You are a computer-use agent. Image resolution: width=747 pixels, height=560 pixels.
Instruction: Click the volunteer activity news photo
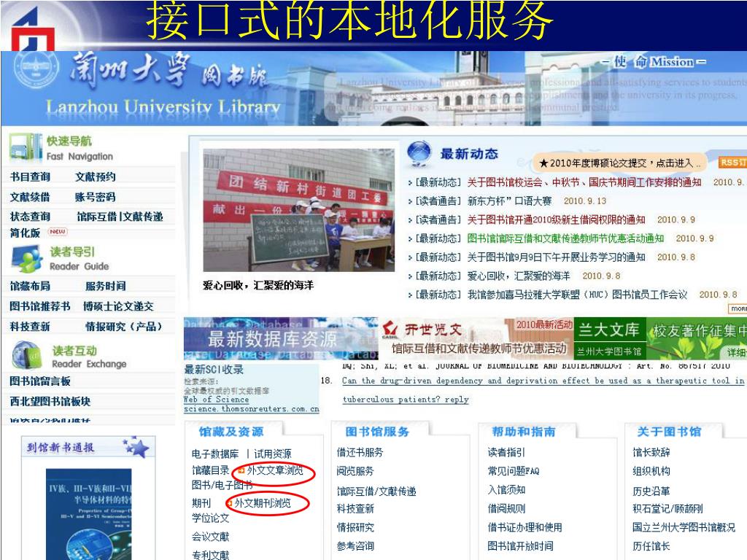click(x=298, y=210)
